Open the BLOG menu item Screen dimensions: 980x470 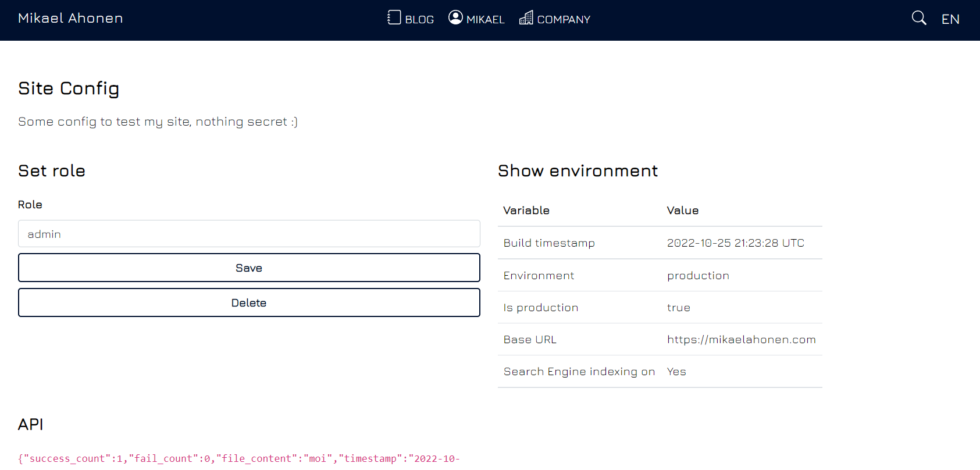(x=419, y=20)
